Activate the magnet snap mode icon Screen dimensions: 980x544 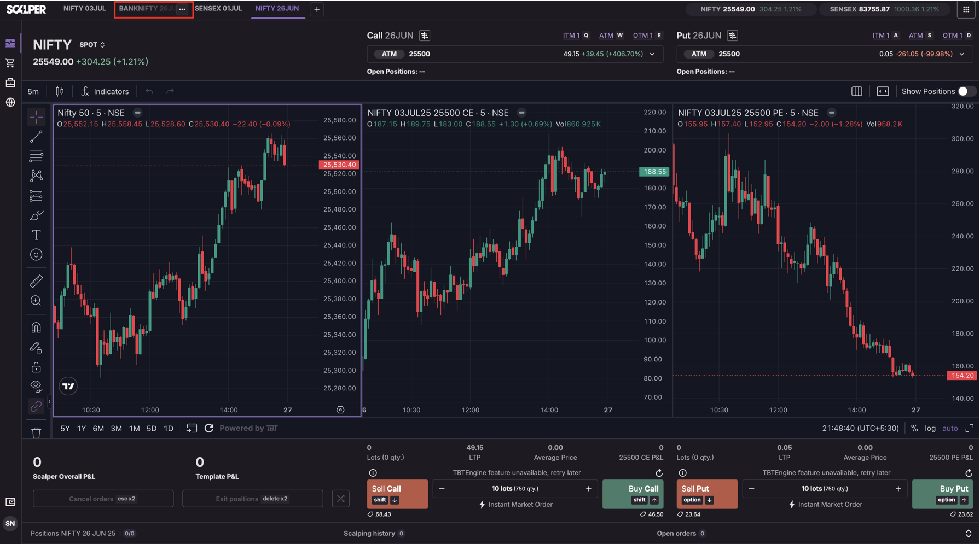tap(36, 327)
